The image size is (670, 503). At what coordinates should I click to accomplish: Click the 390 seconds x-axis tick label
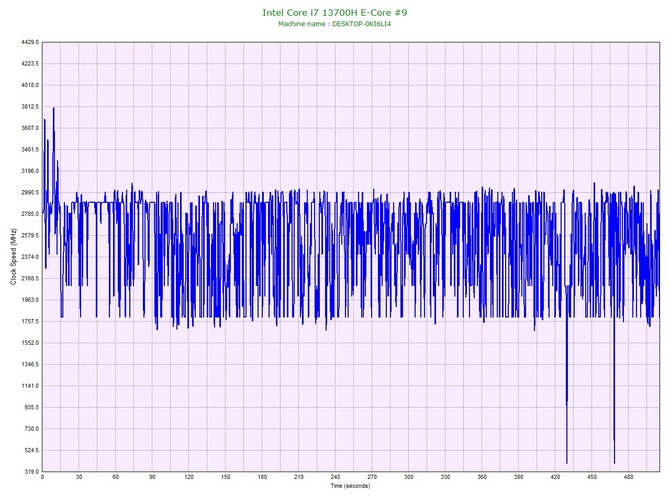click(519, 477)
